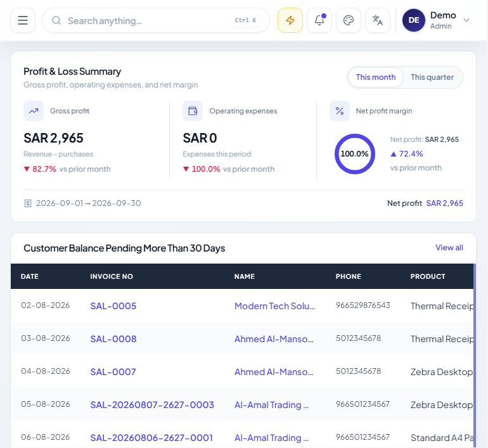Open invoice SAL-20260807-2627-0003
The width and height of the screenshot is (488, 448).
coord(152,405)
